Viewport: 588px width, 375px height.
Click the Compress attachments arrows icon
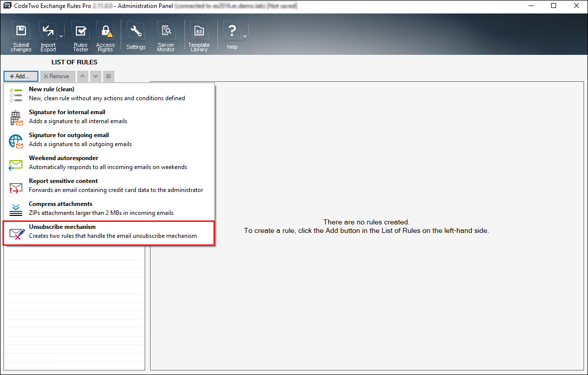(16, 210)
